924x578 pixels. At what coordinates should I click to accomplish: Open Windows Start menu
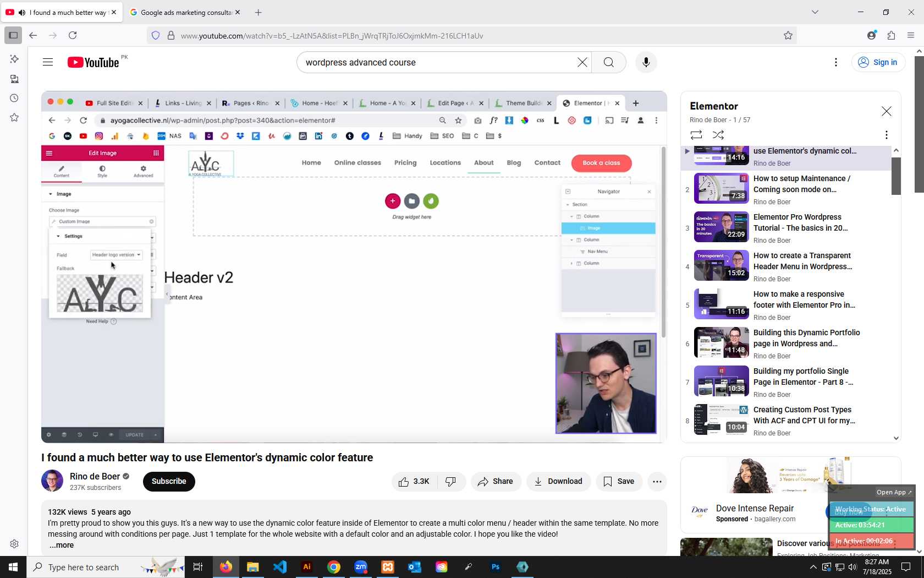point(13,567)
